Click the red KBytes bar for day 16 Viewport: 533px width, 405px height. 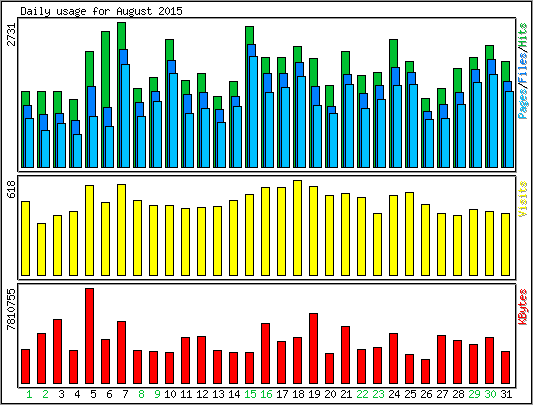265,354
